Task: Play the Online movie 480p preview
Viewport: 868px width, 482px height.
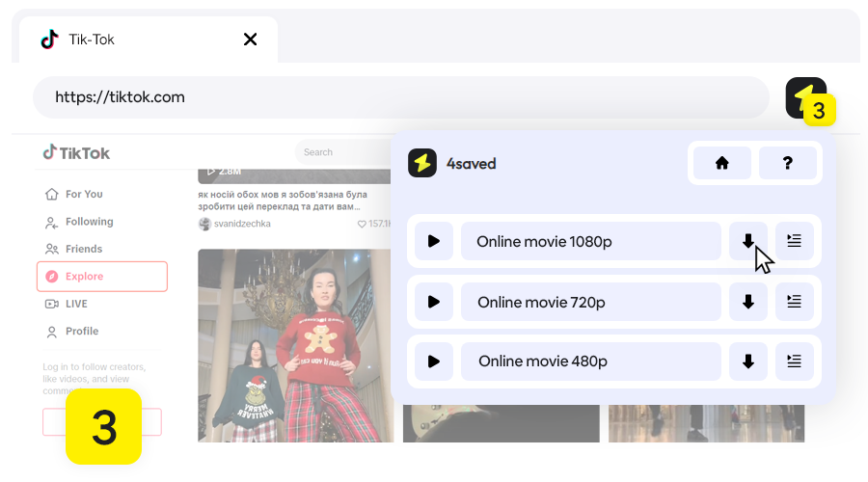Action: tap(434, 361)
